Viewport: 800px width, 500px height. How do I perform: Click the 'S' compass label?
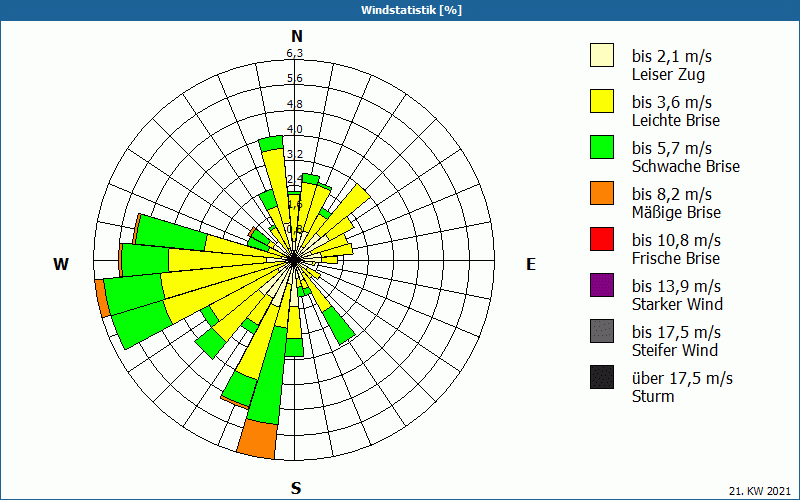click(296, 488)
